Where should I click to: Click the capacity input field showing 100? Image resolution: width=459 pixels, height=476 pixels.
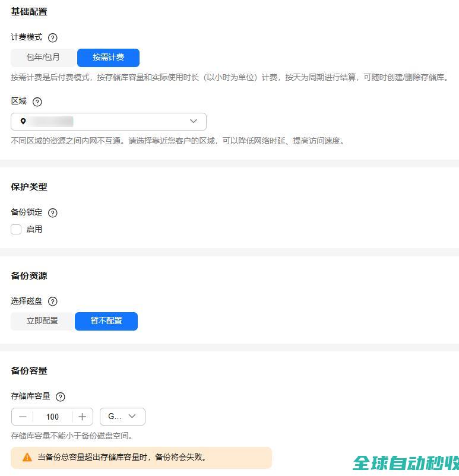click(x=52, y=417)
